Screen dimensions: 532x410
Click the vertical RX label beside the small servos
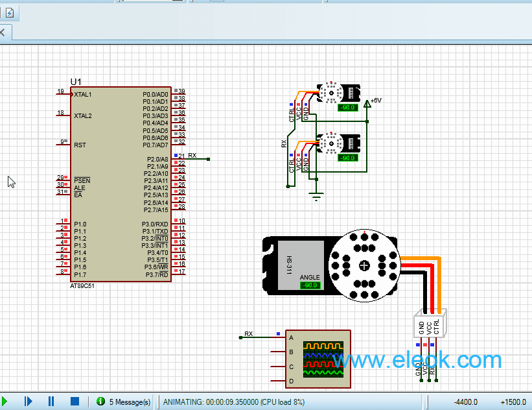click(284, 143)
